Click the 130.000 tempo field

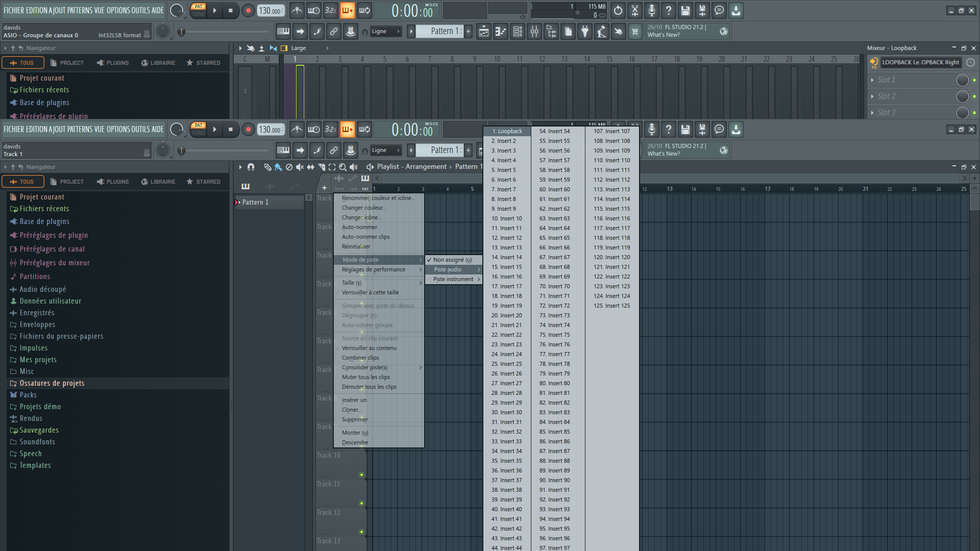coord(270,130)
